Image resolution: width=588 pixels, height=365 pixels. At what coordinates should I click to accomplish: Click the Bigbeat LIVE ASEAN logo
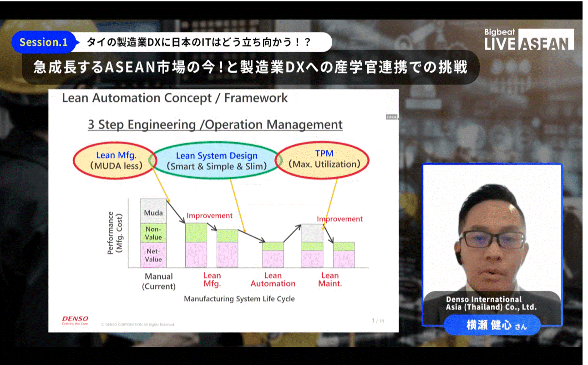tap(529, 39)
